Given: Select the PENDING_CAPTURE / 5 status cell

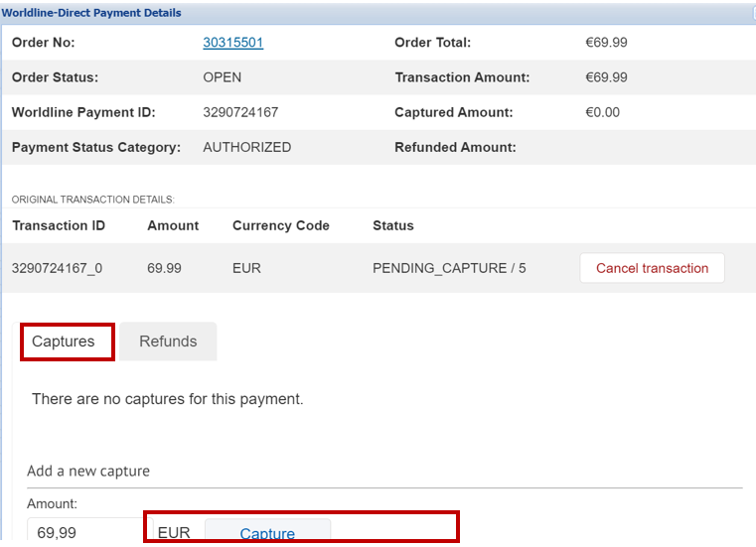Looking at the screenshot, I should click(449, 268).
